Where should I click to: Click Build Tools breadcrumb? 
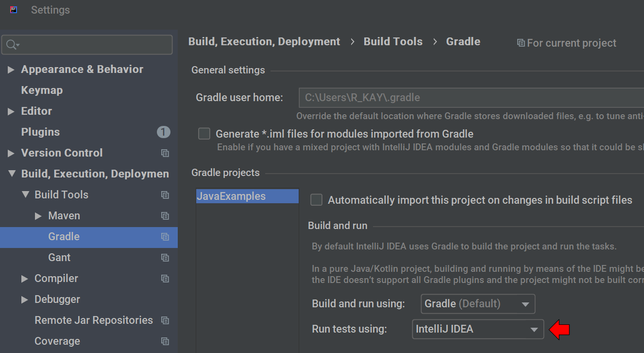(x=393, y=42)
